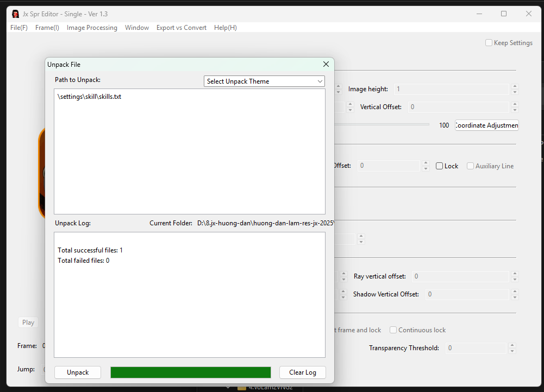Click the Jx Spr Editor app icon
The width and height of the screenshot is (544, 392).
click(x=15, y=14)
